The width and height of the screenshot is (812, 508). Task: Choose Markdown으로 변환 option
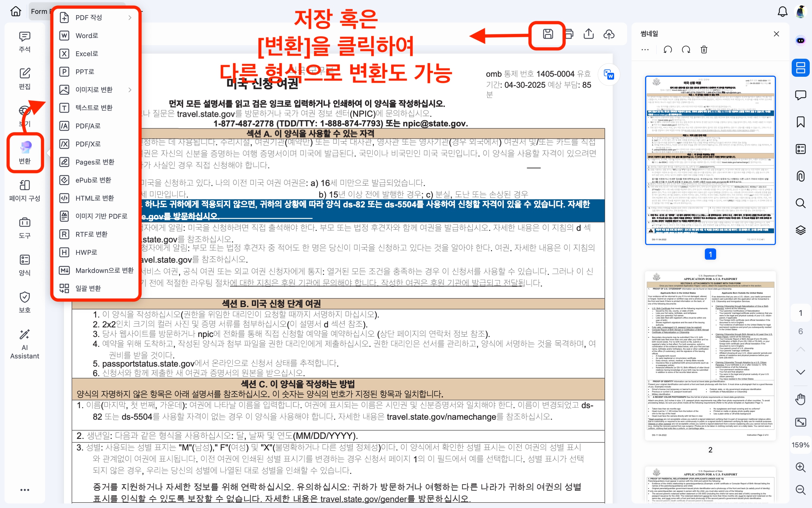point(96,270)
